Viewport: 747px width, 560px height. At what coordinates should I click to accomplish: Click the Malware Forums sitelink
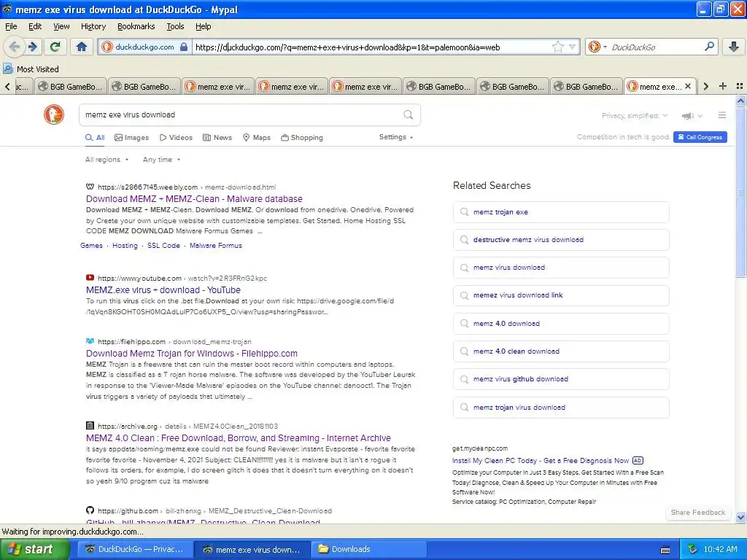coord(216,246)
